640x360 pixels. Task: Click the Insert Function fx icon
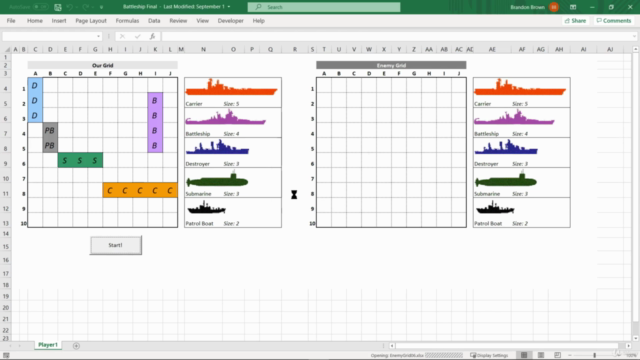tap(152, 36)
